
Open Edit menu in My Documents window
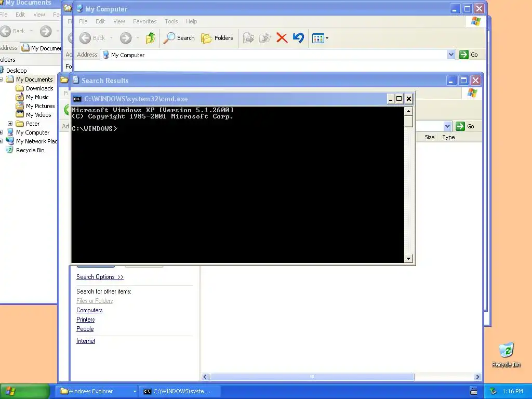(20, 15)
